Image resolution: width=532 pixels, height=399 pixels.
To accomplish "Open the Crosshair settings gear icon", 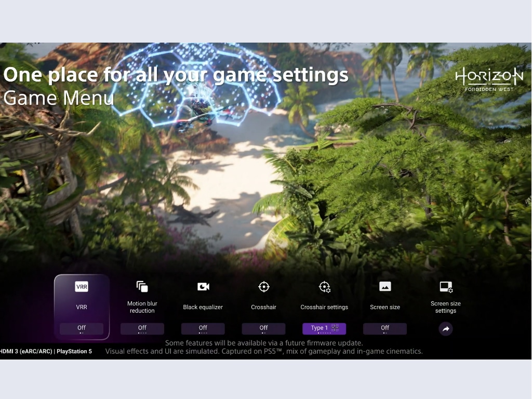I will pos(324,287).
